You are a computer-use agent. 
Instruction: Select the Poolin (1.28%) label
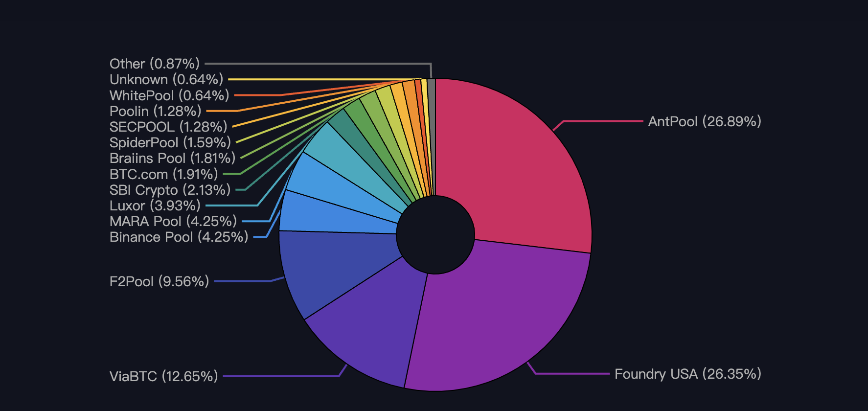click(155, 111)
